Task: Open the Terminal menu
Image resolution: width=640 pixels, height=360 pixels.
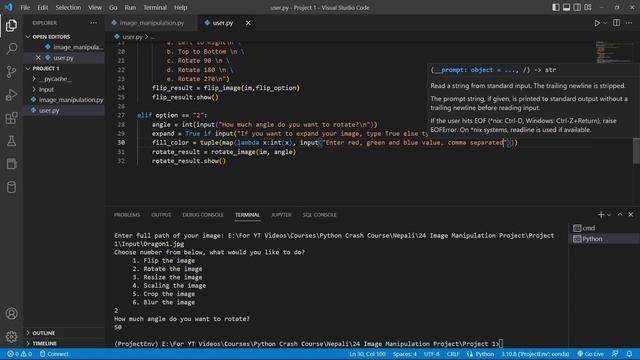Action: click(x=155, y=7)
